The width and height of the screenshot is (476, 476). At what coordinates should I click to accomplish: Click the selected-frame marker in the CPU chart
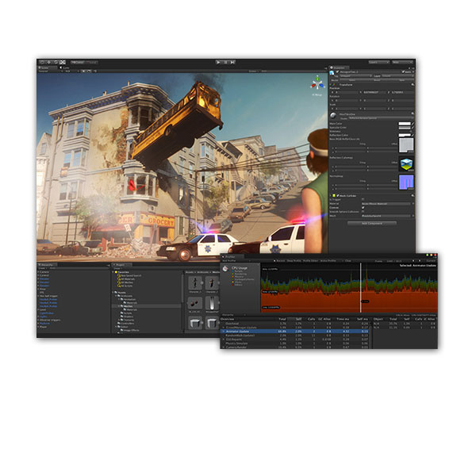(360, 287)
